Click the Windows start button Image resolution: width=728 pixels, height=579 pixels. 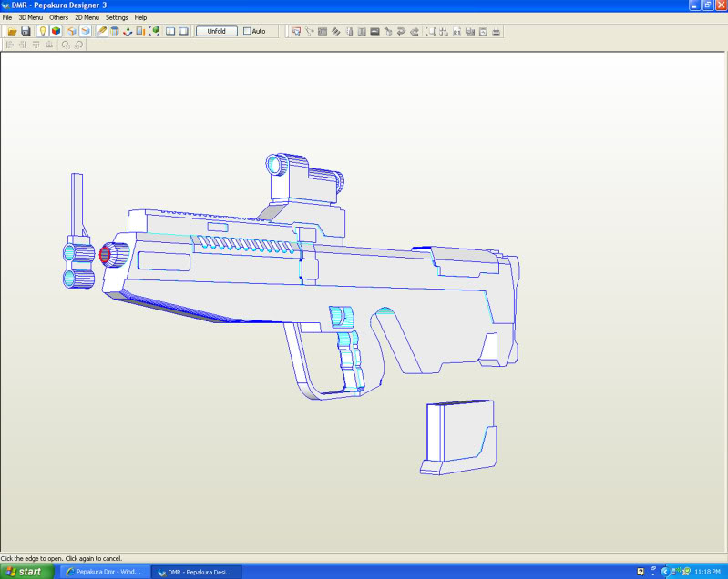(x=26, y=572)
